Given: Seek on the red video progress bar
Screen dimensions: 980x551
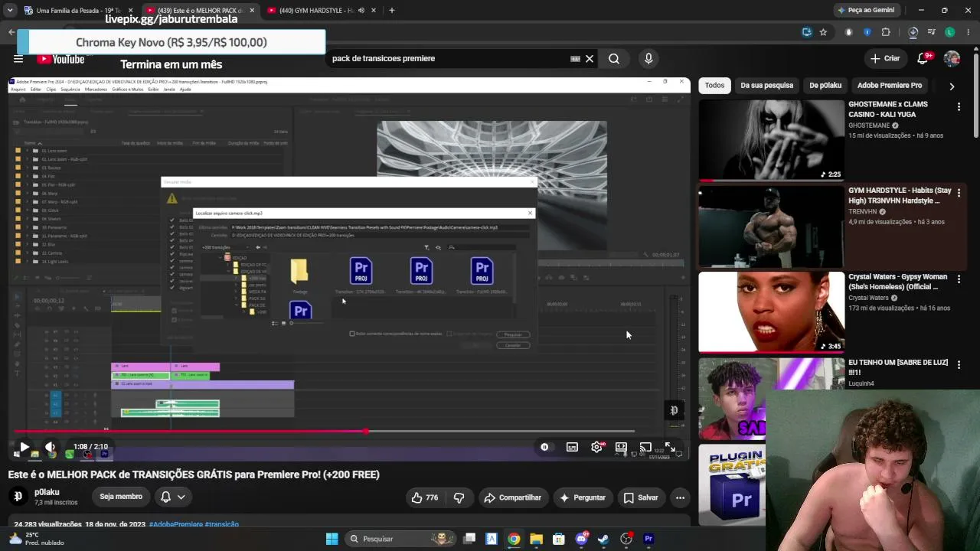Looking at the screenshot, I should click(324, 432).
